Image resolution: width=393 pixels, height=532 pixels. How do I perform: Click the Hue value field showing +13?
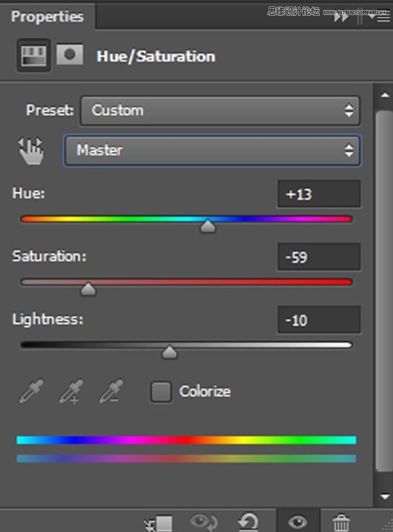tap(319, 193)
